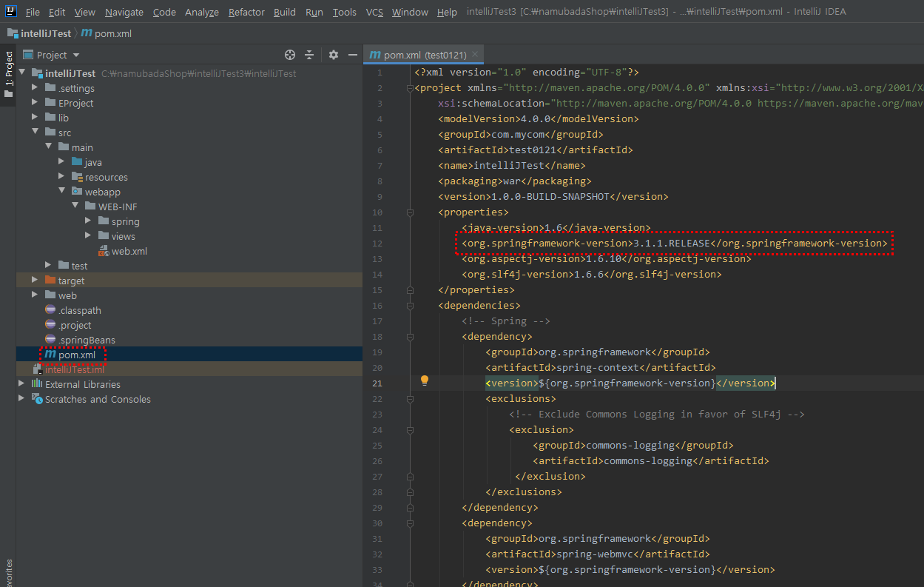Expand the lib folder arrow
This screenshot has width=924, height=587.
[x=36, y=118]
